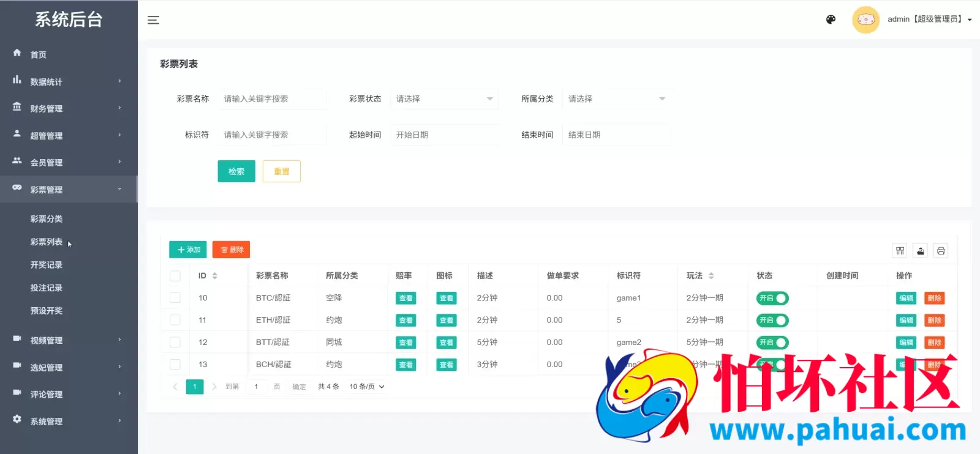Click the 视频管理 camera icon
The height and width of the screenshot is (454, 980).
coord(17,339)
